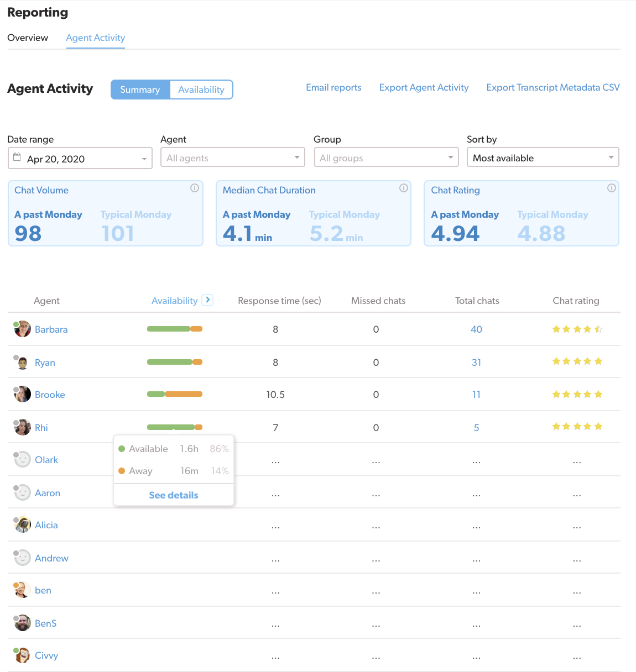This screenshot has height=672, width=636.
Task: Click the Median Chat Duration info icon
Action: click(404, 188)
